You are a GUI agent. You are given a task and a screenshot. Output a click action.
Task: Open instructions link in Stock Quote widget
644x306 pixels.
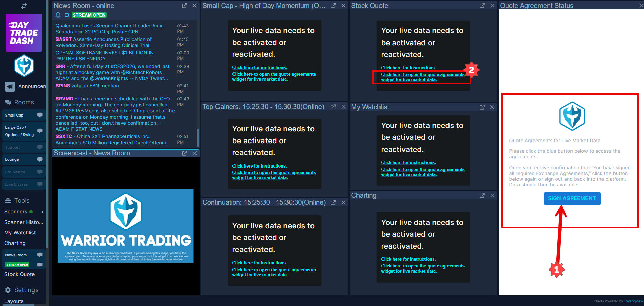click(x=408, y=68)
